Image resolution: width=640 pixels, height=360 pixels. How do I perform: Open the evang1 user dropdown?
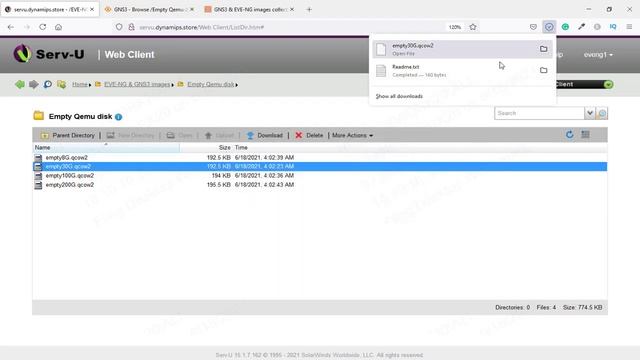(598, 54)
